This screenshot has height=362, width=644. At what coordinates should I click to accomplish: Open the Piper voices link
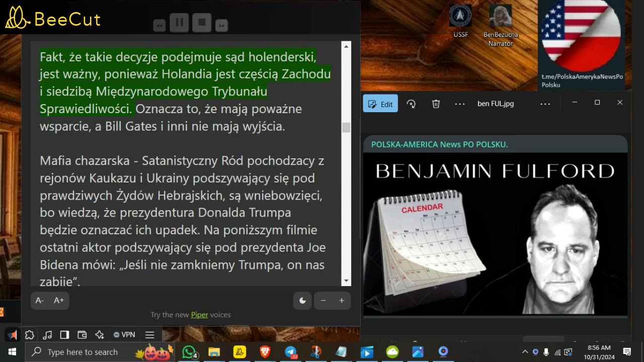[x=199, y=315]
